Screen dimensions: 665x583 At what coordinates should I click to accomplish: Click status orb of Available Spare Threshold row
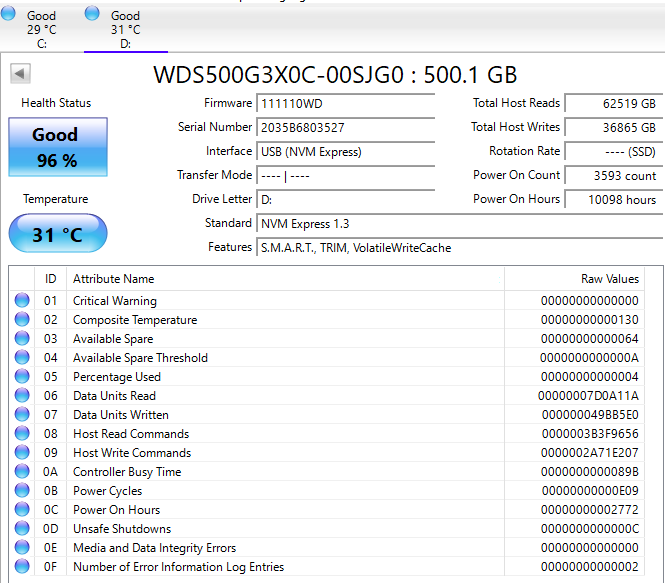(x=22, y=357)
